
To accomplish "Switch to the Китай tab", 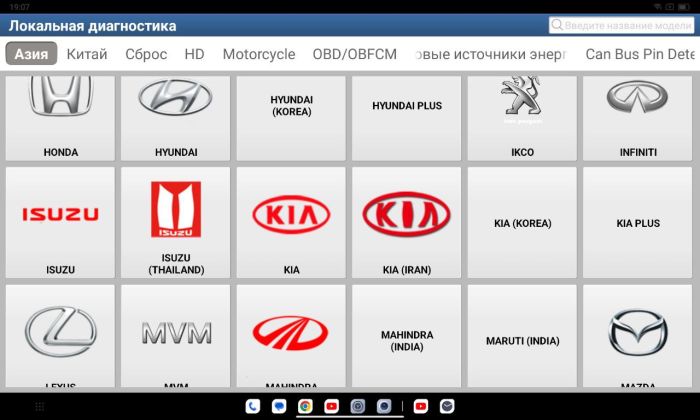I will [87, 54].
